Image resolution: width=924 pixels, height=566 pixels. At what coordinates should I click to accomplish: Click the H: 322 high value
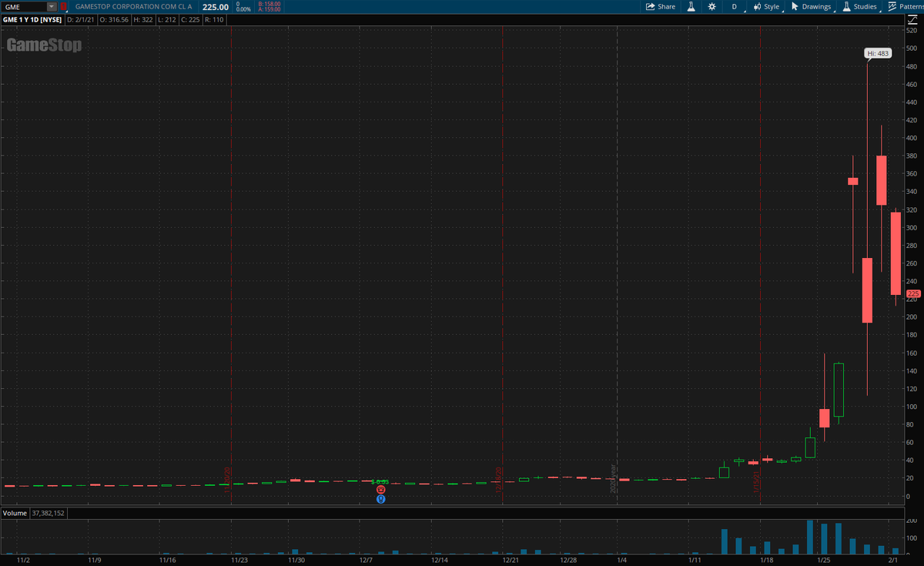(142, 19)
